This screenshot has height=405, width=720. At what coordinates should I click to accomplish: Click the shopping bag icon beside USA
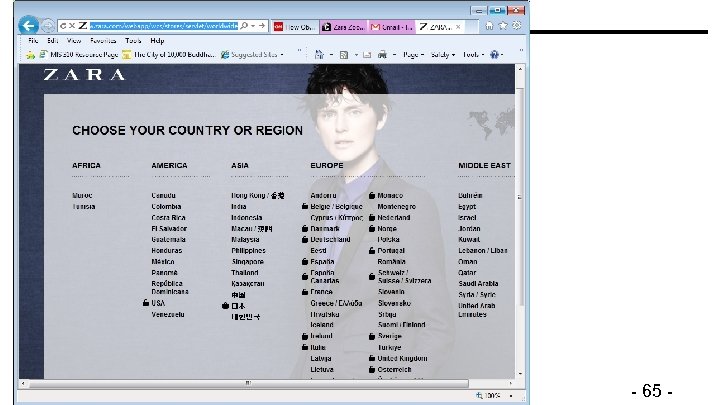pos(146,303)
